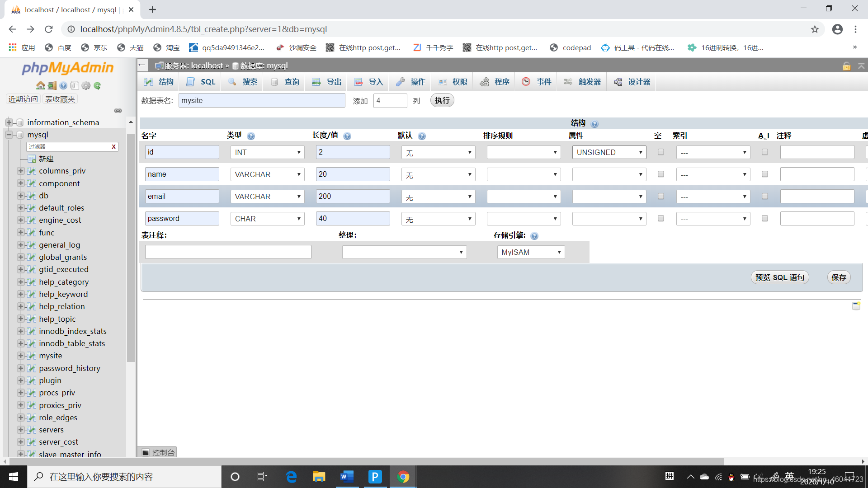This screenshot has height=488, width=868.
Task: Click the 保存 (Save) button
Action: (x=840, y=277)
